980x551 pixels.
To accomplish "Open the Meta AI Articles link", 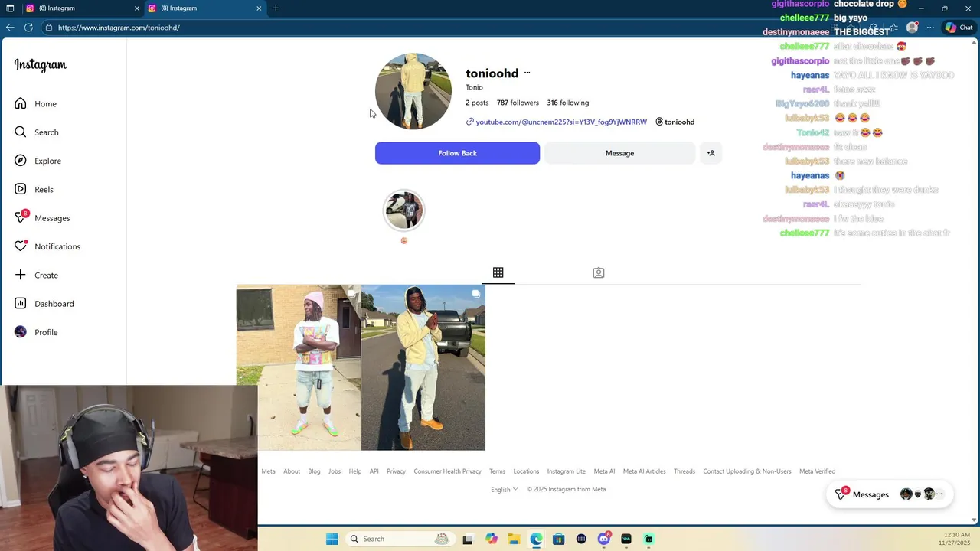I will pyautogui.click(x=644, y=471).
